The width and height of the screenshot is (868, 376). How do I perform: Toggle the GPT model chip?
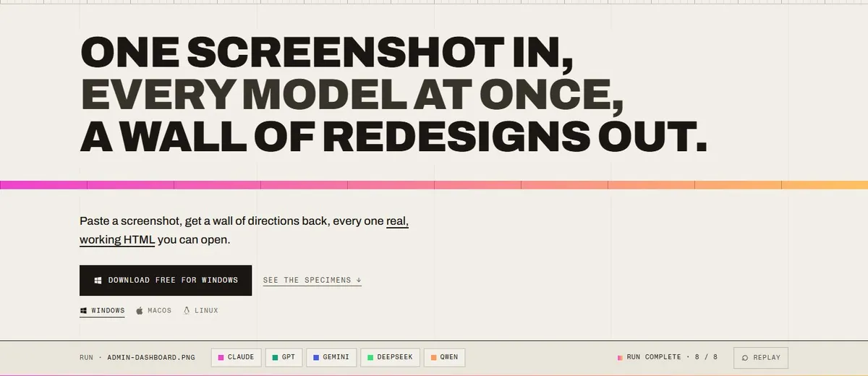click(284, 357)
